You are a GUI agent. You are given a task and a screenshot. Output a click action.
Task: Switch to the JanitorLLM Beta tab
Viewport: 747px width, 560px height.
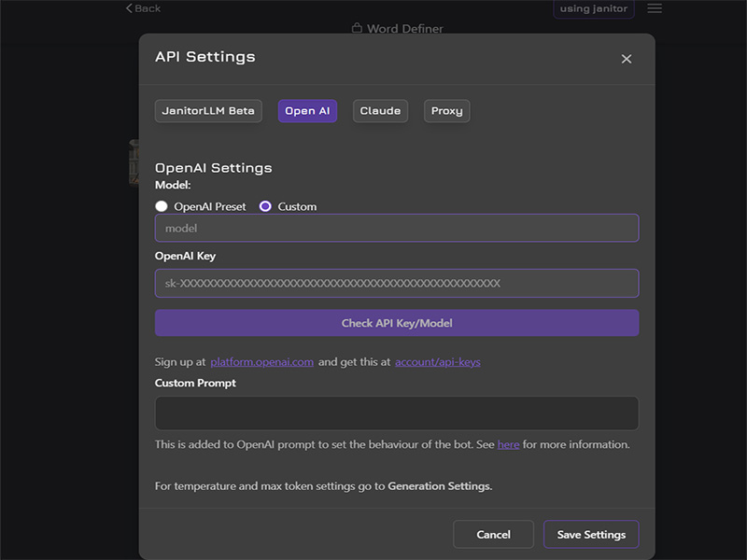(208, 111)
